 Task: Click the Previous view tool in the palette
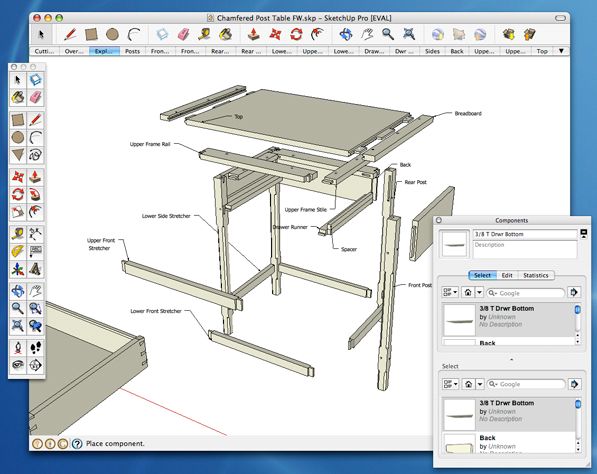pos(35,326)
